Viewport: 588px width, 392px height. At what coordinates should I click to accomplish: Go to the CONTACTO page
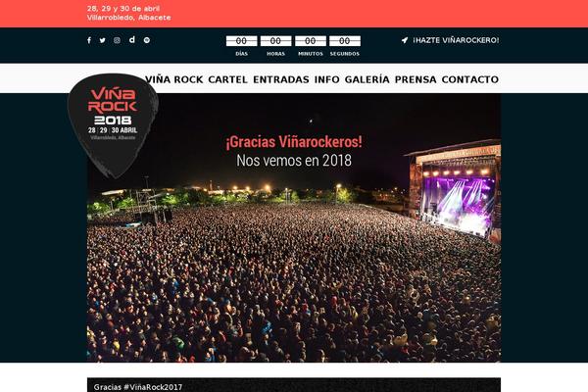click(x=469, y=79)
